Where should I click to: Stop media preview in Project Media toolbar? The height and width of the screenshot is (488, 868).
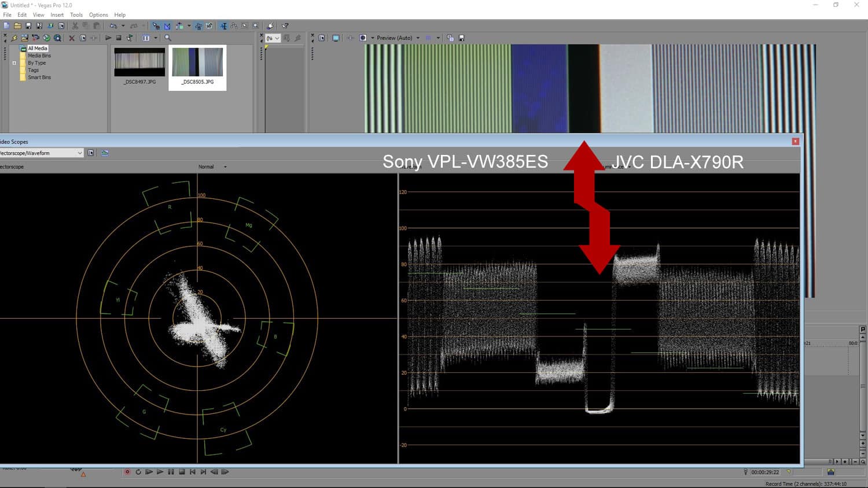pyautogui.click(x=119, y=38)
